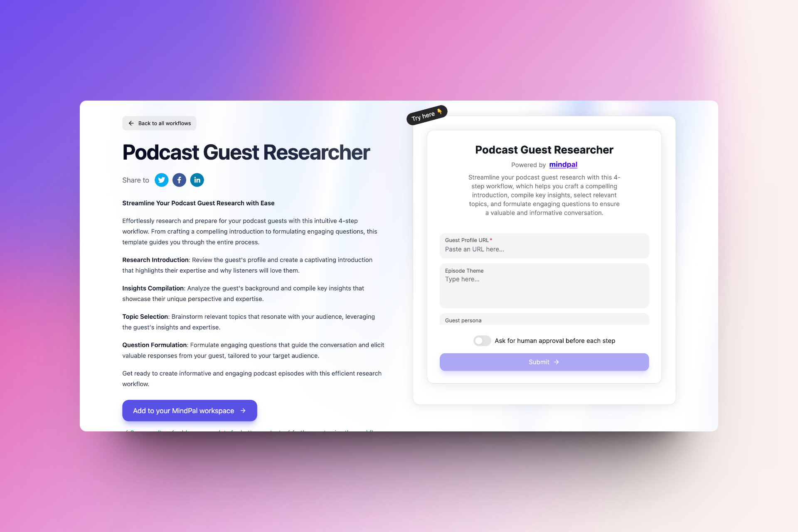Viewport: 798px width, 532px height.
Task: Click the Guest Profile URL input field
Action: (544, 249)
